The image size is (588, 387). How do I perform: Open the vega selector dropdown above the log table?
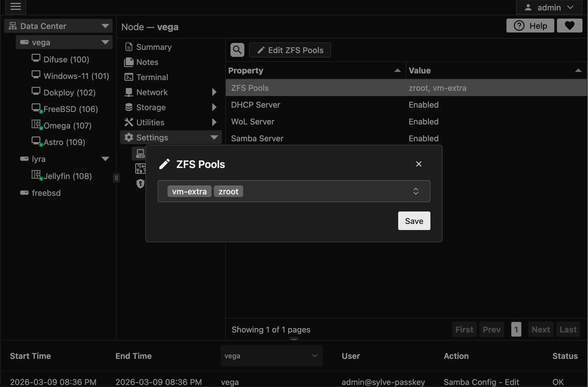[x=271, y=356]
